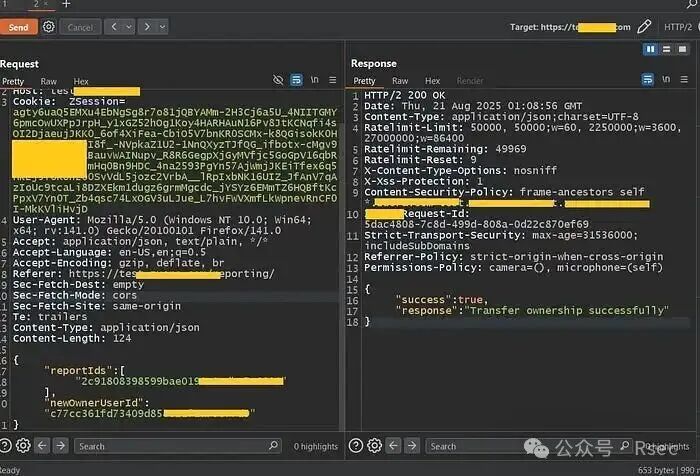Expand the forward-history dropdown arrow
This screenshot has height=476, width=700.
click(x=160, y=27)
